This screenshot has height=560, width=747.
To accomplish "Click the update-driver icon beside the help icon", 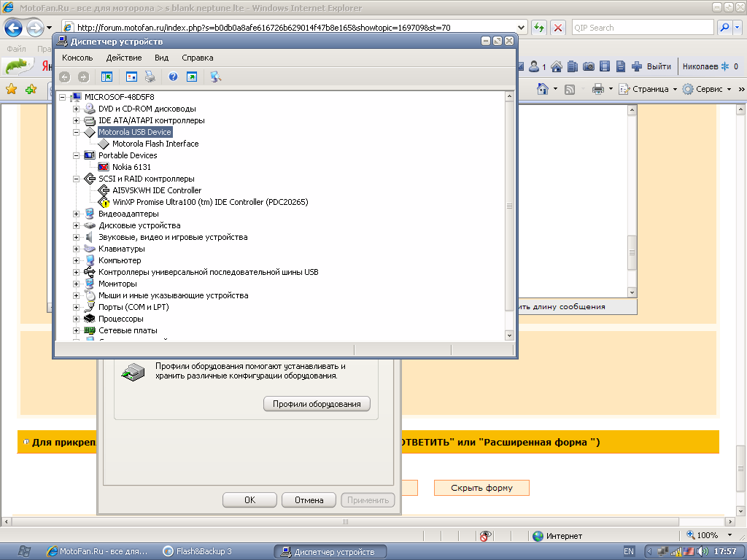I will coord(192,77).
